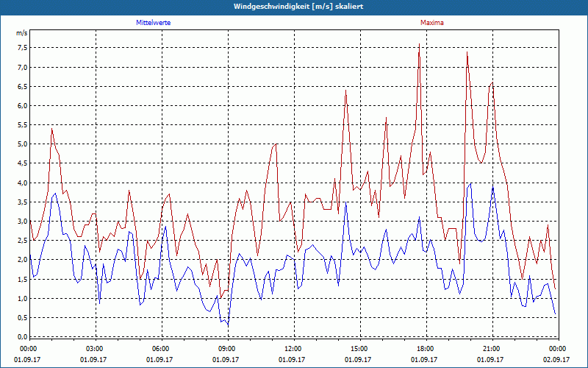Screen dimensions: 588x368
Task: Select the 3,0 y-axis value
Action: click(22, 222)
